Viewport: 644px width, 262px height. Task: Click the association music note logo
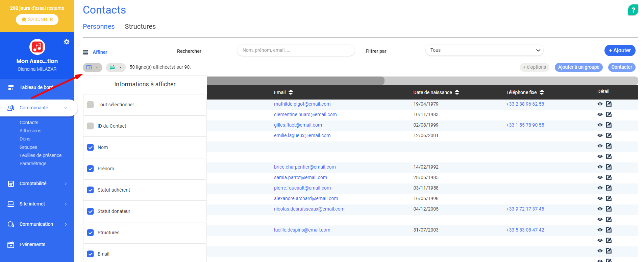[x=37, y=47]
